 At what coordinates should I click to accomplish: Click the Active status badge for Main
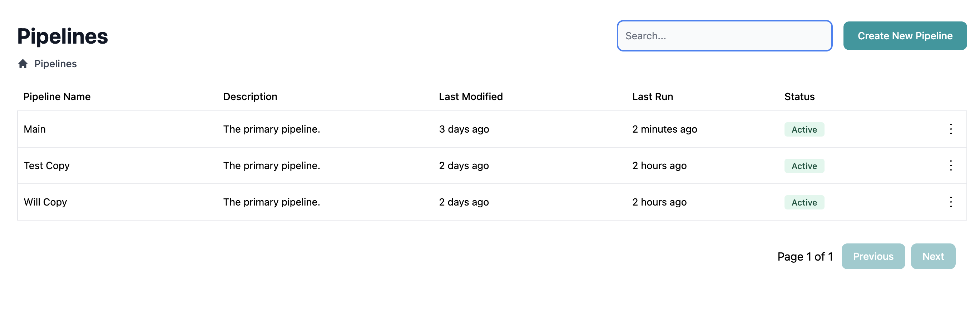(804, 129)
